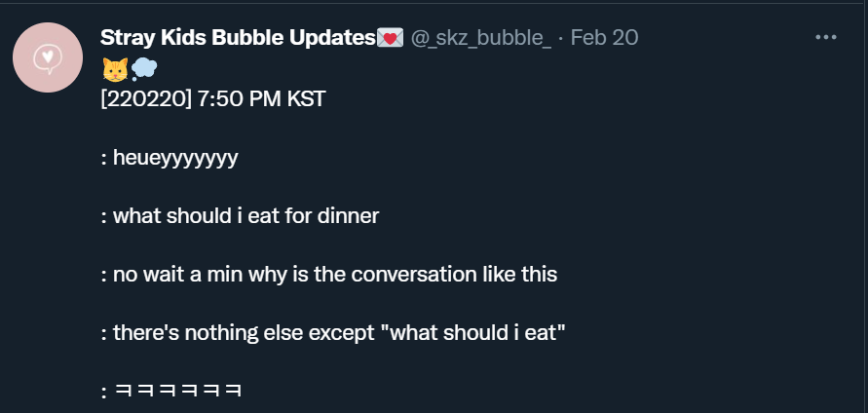Click the pink heart-bubble profile avatar
The width and height of the screenshot is (868, 413).
pyautogui.click(x=48, y=57)
